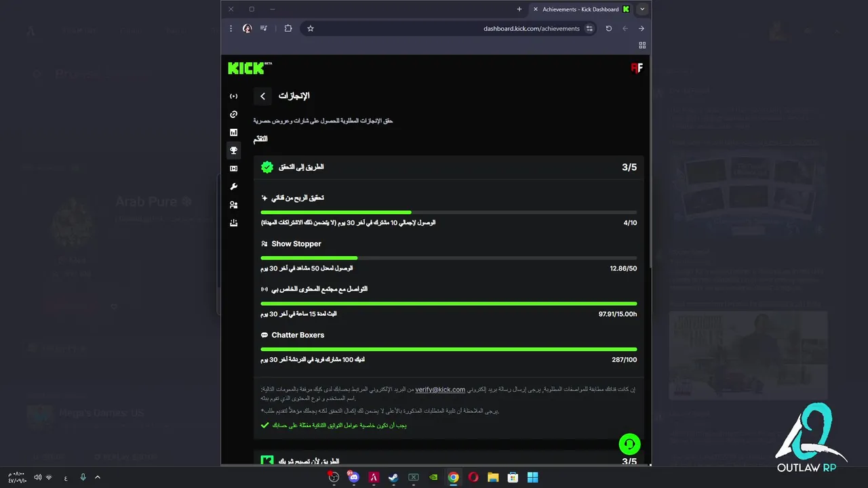
Task: Open a new browser tab
Action: [x=519, y=9]
